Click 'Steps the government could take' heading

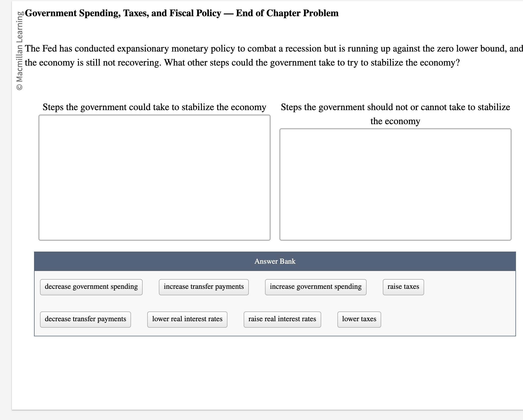coord(154,107)
